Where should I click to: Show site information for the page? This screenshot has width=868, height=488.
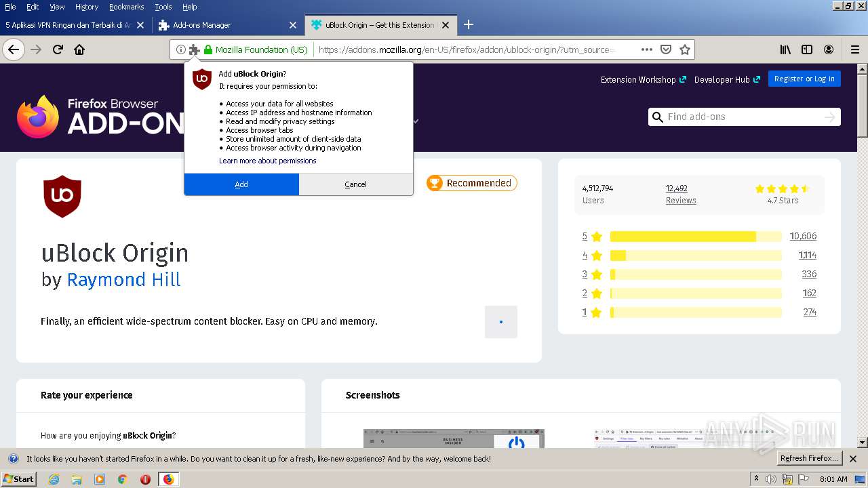(x=180, y=49)
